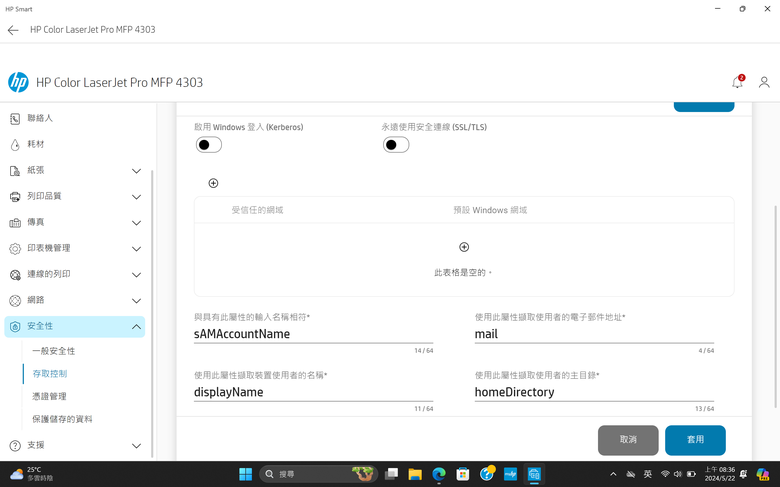Image resolution: width=780 pixels, height=487 pixels.
Task: Click the weather widget on the taskbar
Action: point(31,474)
